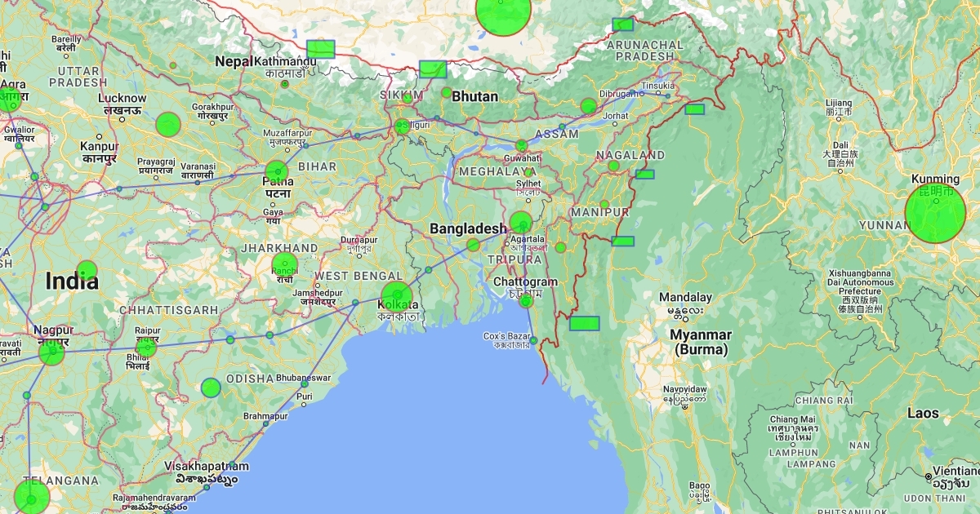
Task: Click the small green circle left of Bhutan label
Action: [x=447, y=92]
